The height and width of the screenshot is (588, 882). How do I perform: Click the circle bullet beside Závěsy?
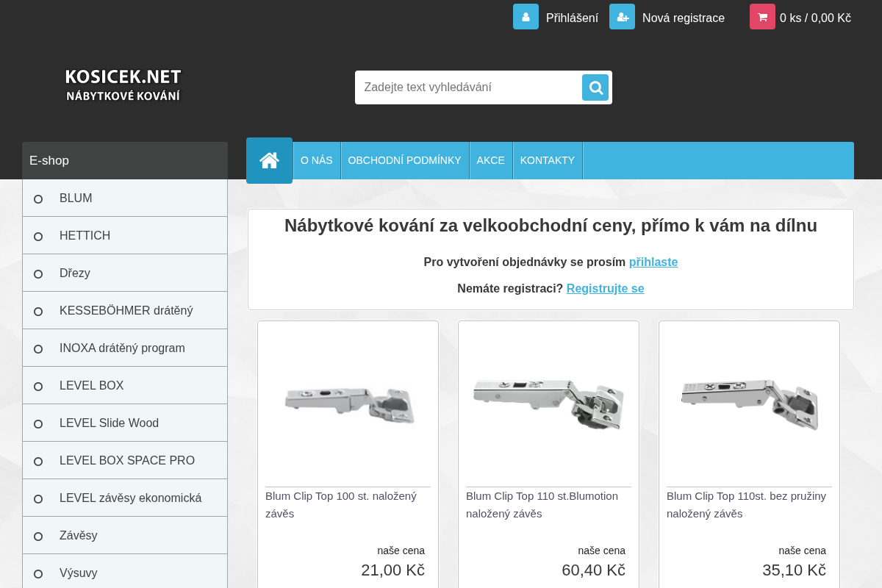point(38,537)
